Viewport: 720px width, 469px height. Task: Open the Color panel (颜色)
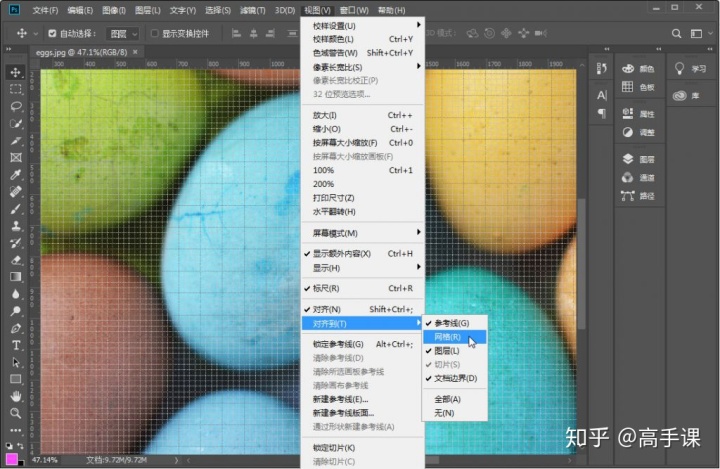click(x=638, y=69)
